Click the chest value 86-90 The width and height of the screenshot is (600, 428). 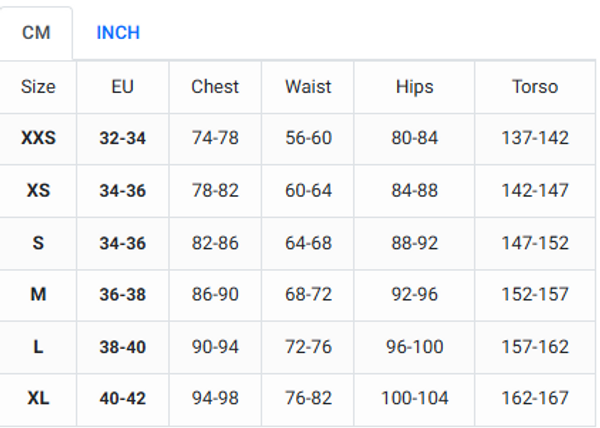pyautogui.click(x=215, y=294)
